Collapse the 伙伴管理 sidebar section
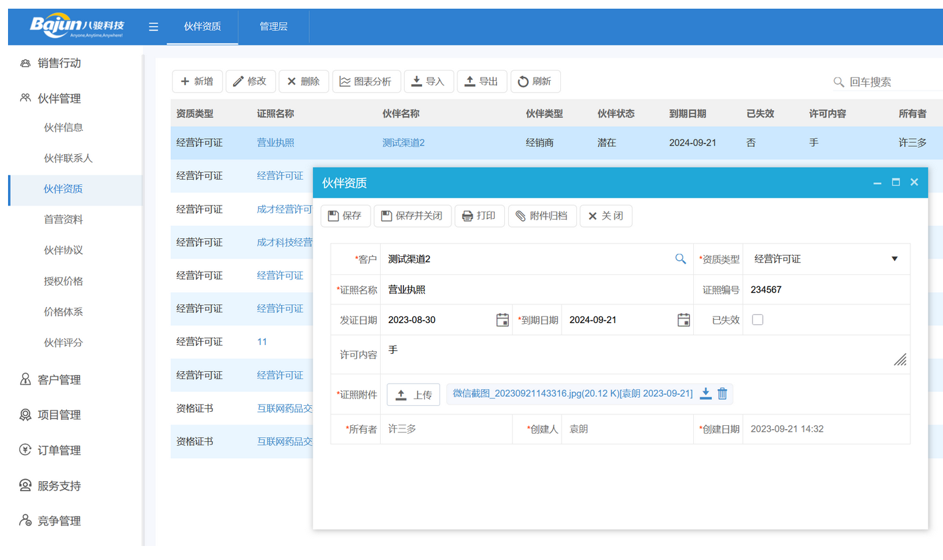 tap(59, 99)
